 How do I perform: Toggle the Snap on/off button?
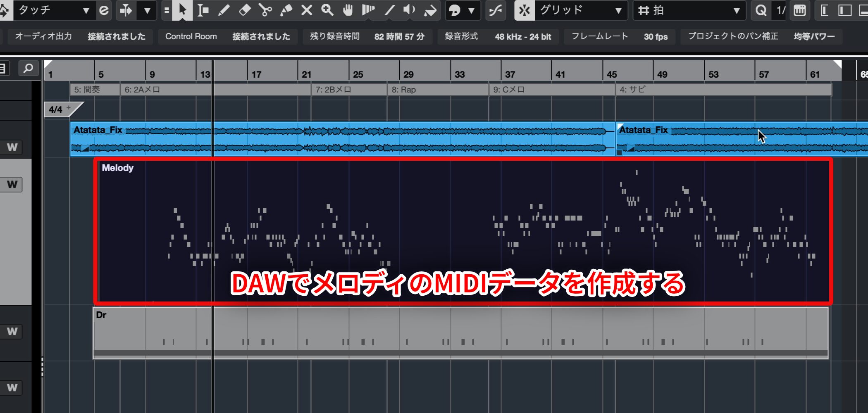[x=524, y=10]
